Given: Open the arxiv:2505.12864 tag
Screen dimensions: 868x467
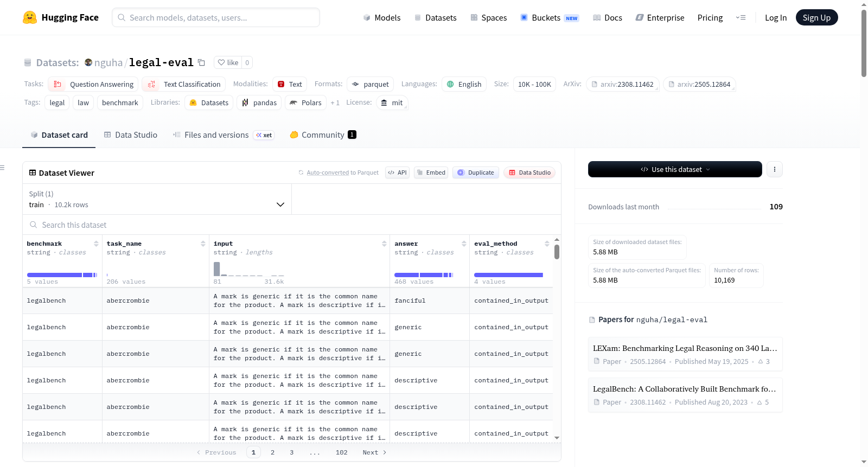Looking at the screenshot, I should 699,84.
